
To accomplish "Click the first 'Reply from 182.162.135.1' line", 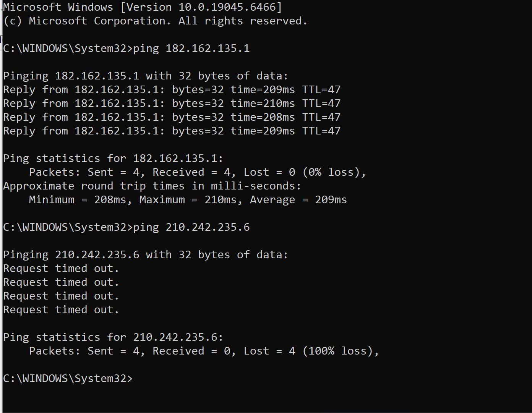I will click(172, 90).
